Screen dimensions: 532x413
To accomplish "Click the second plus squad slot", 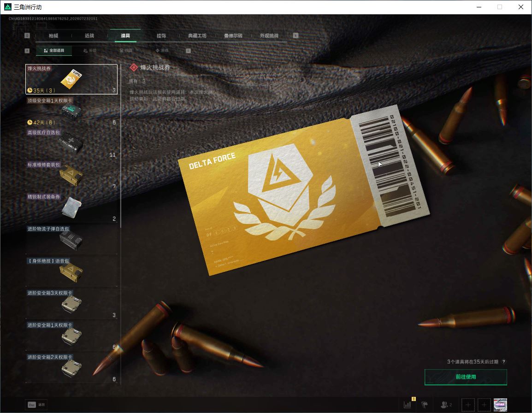I will pos(484,405).
